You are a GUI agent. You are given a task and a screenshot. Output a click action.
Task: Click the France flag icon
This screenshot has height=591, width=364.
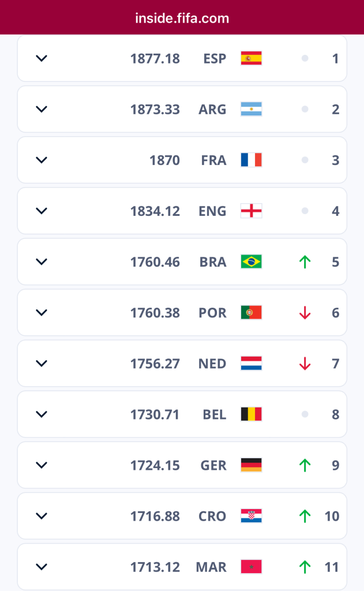pos(252,160)
